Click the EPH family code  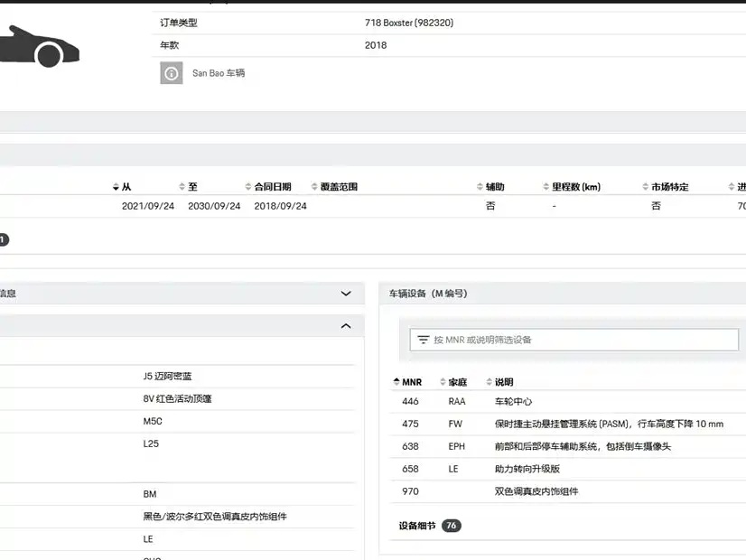click(457, 446)
